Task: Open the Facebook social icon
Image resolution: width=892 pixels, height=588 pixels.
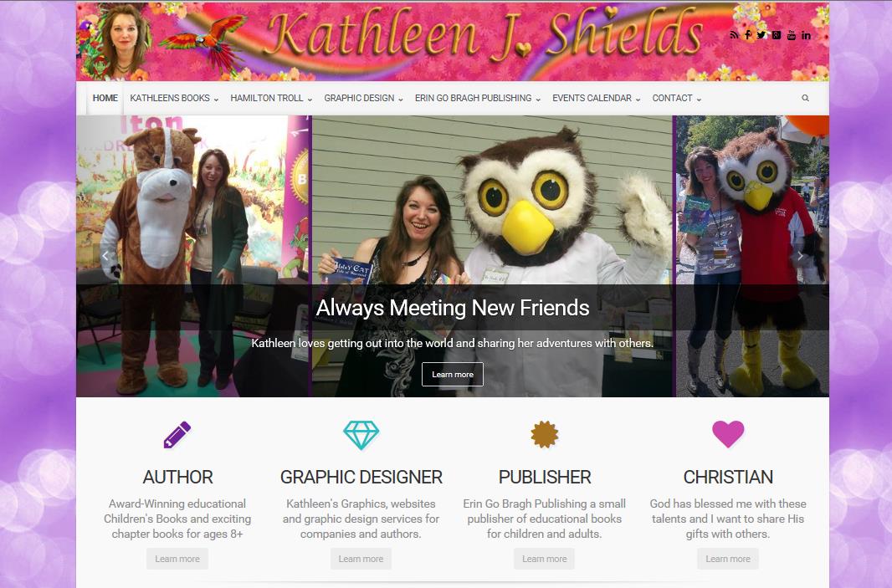Action: [748, 35]
